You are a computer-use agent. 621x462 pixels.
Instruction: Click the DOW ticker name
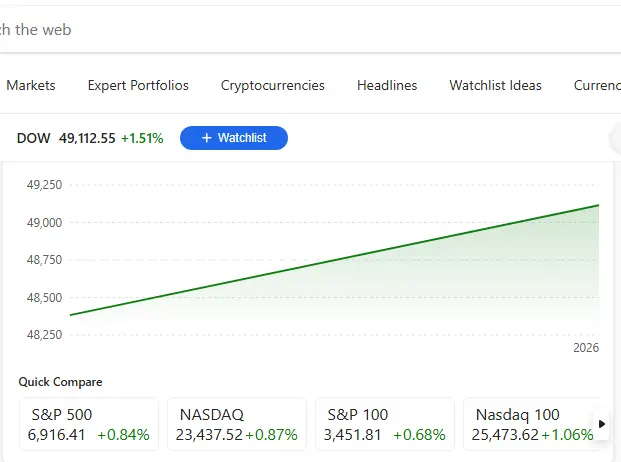tap(34, 138)
